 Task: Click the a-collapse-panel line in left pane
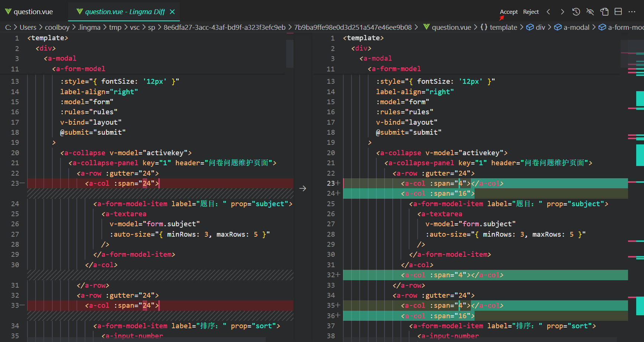coord(172,163)
